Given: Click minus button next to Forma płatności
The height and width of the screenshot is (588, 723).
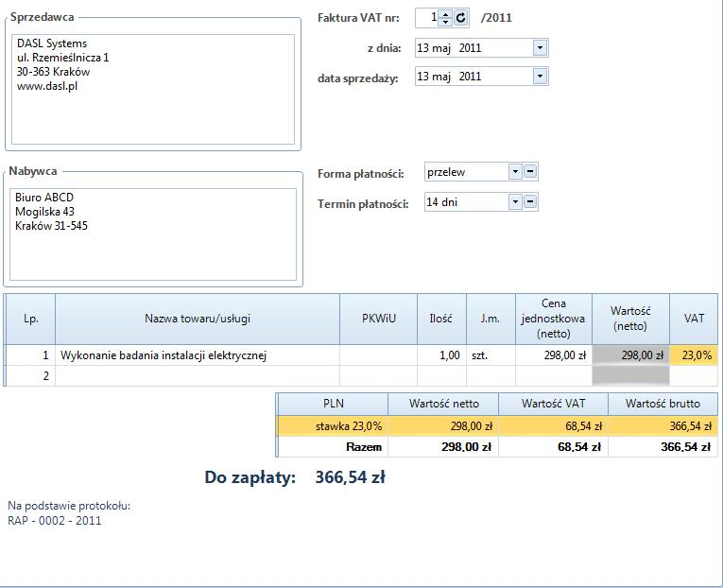Looking at the screenshot, I should tap(530, 172).
